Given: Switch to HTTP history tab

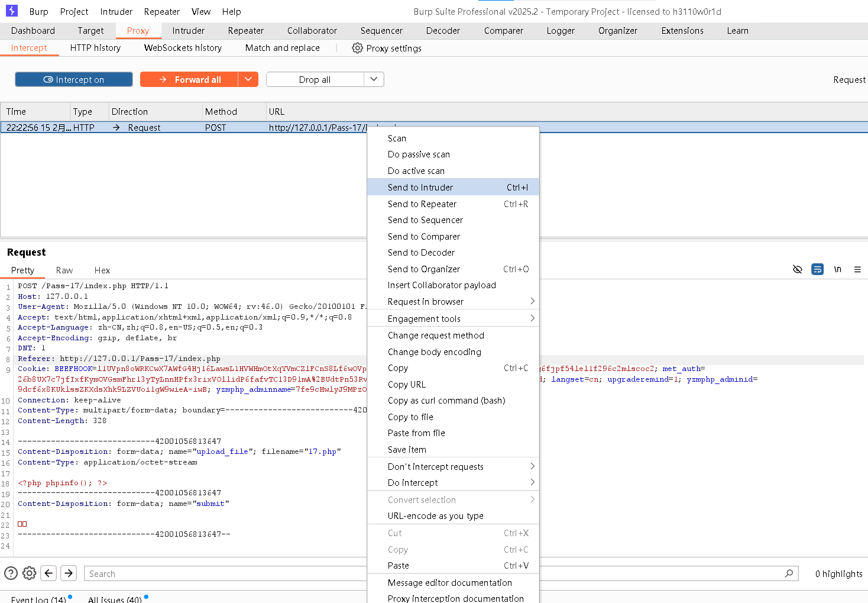Looking at the screenshot, I should click(x=95, y=48).
